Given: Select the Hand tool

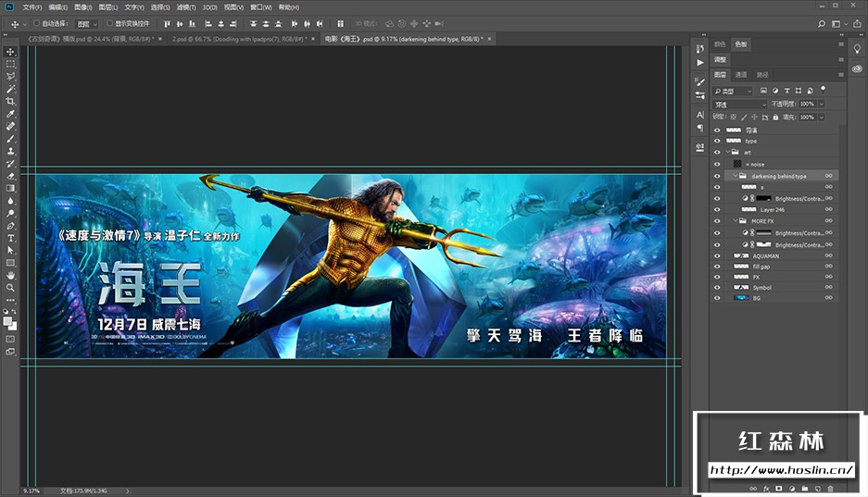Looking at the screenshot, I should (x=10, y=275).
